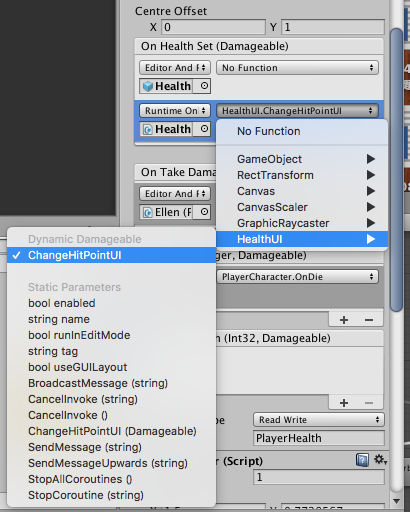Select the HealthUI submenu entry
The height and width of the screenshot is (512, 410).
tap(302, 239)
